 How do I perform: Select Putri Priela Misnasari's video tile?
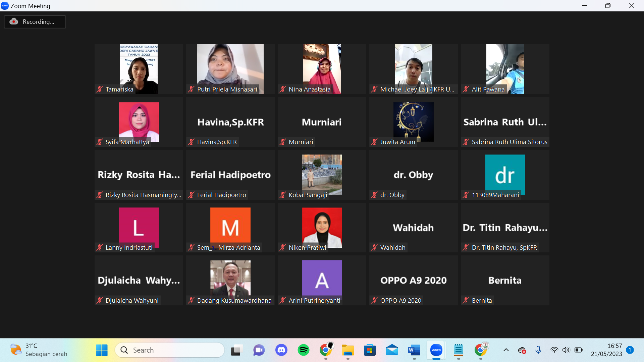pyautogui.click(x=230, y=69)
